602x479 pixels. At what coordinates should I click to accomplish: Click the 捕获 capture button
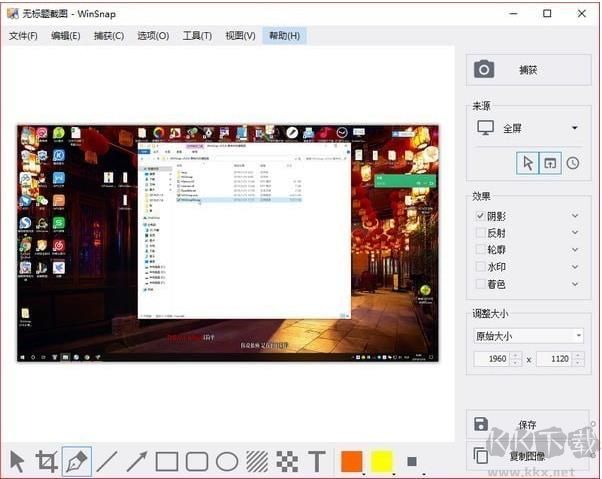coord(529,70)
